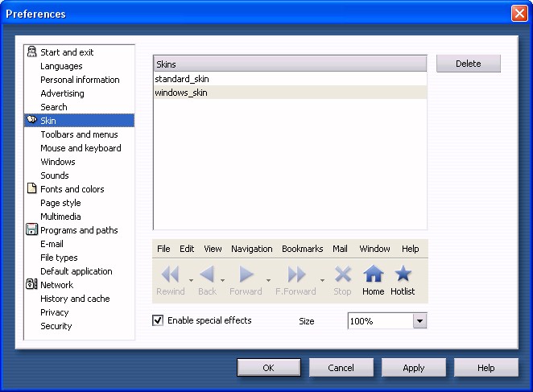Select standard_skin from the Skins list
This screenshot has width=533, height=392.
(182, 79)
